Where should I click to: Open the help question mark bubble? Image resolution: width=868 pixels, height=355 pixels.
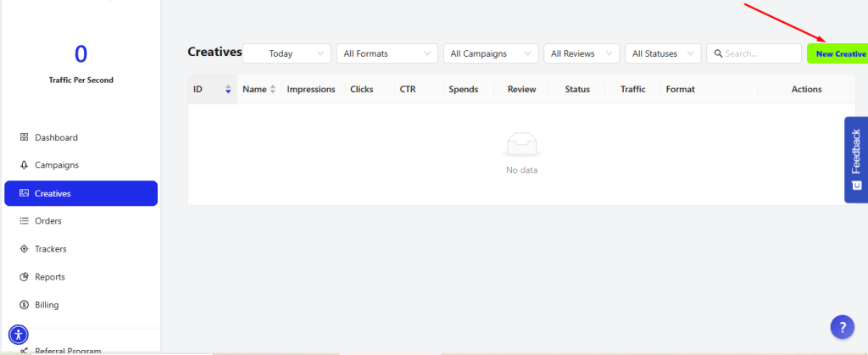click(x=841, y=327)
